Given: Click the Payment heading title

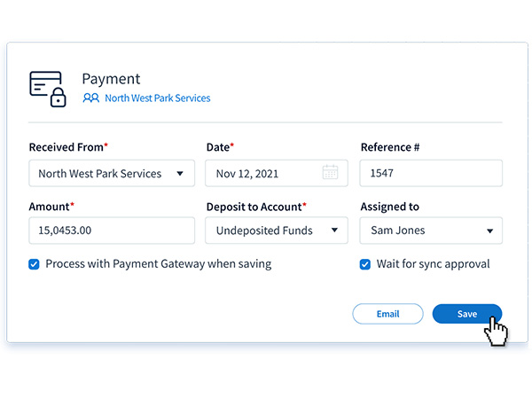Looking at the screenshot, I should (111, 79).
